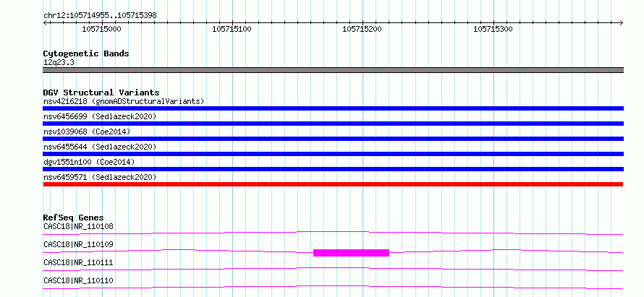
Task: Click the nsv4216218 (gnomADStructuralVariants) label
Action: pyautogui.click(x=124, y=101)
